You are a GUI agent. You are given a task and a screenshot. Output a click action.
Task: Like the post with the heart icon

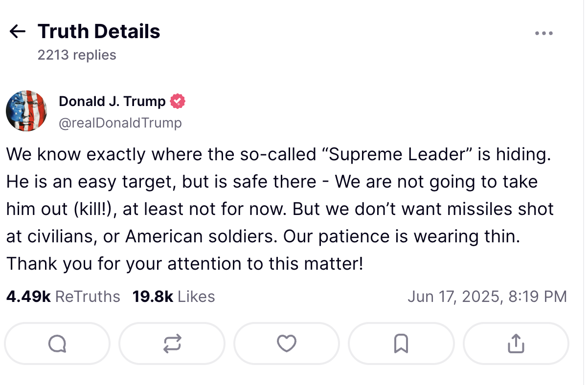287,343
